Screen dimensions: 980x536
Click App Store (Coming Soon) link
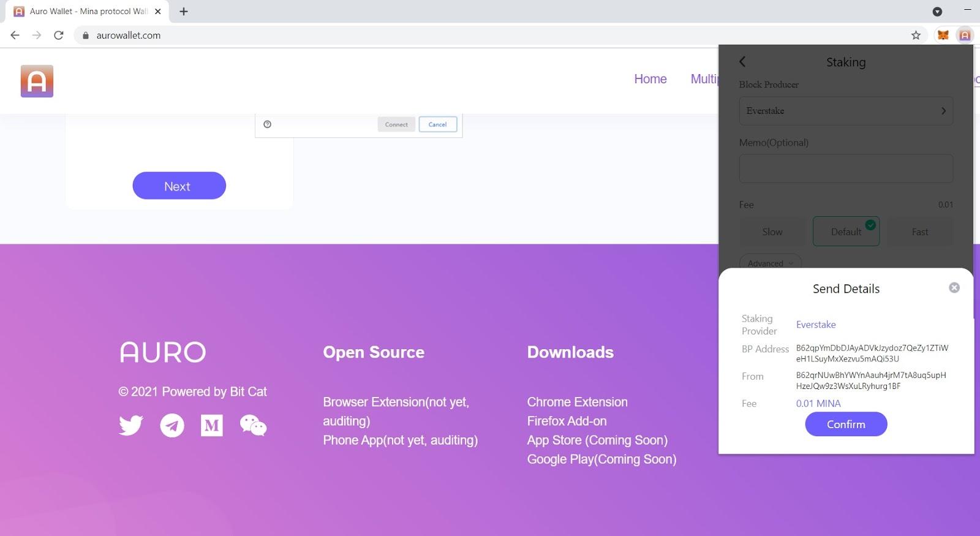(597, 440)
